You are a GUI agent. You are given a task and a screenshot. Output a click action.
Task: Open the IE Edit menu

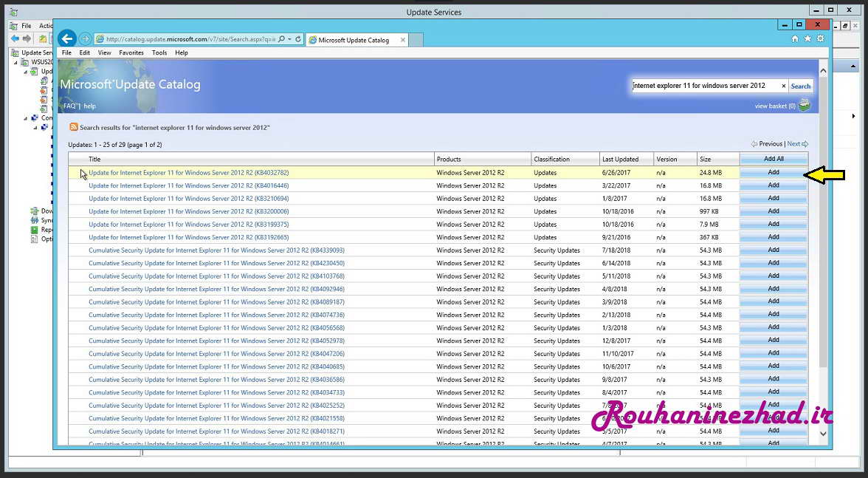(84, 52)
